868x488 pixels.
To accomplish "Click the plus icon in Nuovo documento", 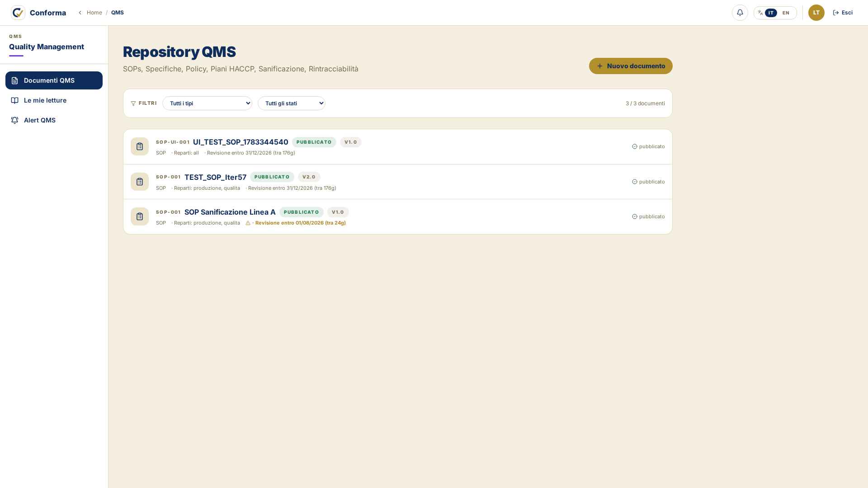I will pyautogui.click(x=600, y=66).
